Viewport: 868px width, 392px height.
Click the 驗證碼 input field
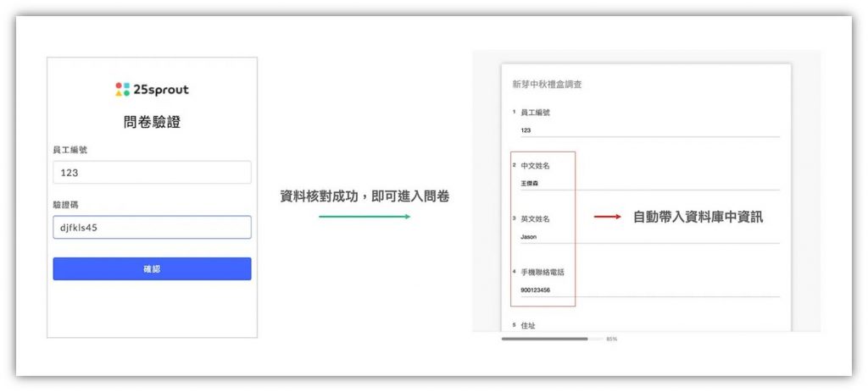(152, 227)
